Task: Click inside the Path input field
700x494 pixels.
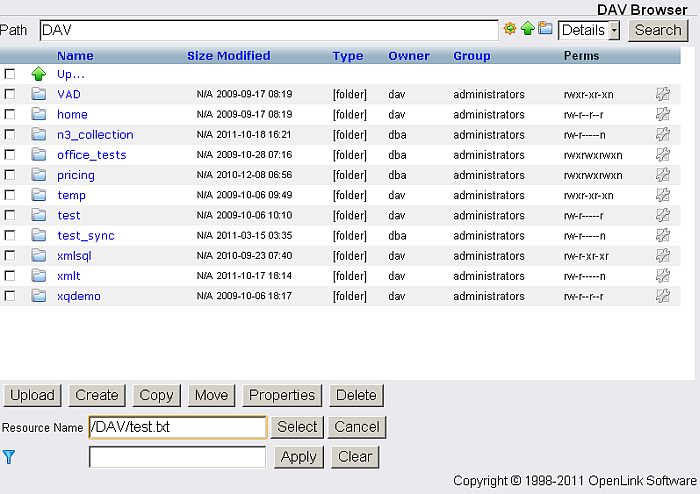Action: [269, 30]
